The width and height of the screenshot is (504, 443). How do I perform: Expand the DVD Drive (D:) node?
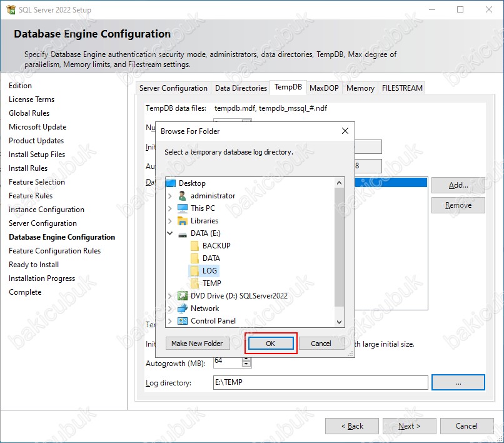coord(170,296)
